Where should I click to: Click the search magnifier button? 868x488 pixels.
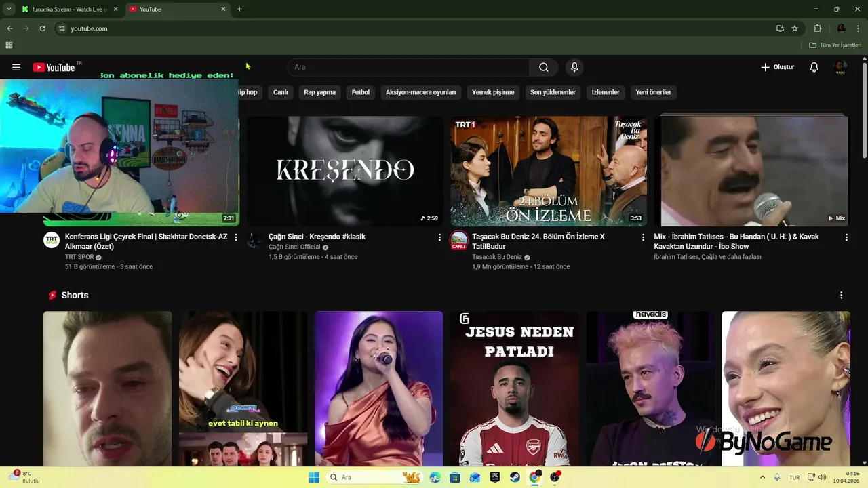(x=544, y=67)
